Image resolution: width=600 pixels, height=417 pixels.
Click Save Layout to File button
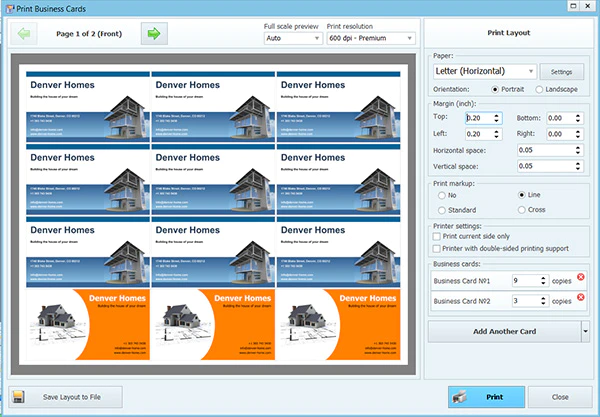click(x=65, y=397)
